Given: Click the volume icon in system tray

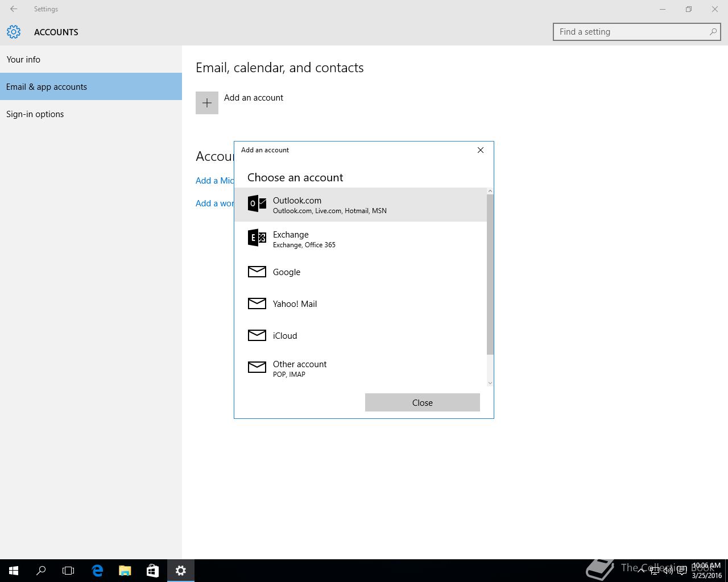Looking at the screenshot, I should tap(668, 571).
